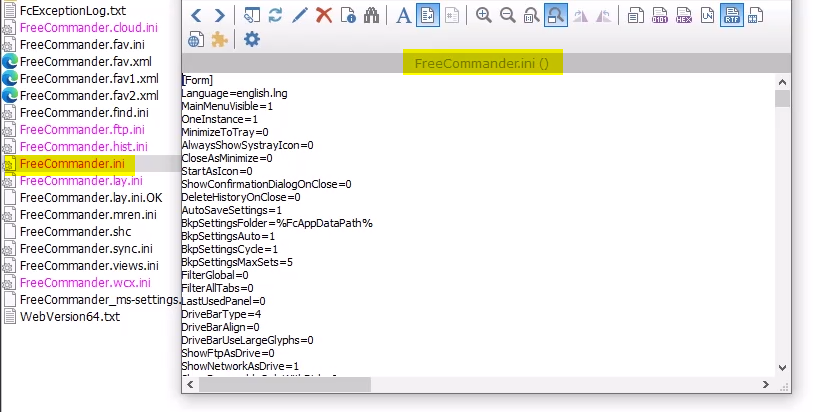The image size is (820, 412).
Task: Select FreeCommander.fav.ini file
Action: click(x=82, y=44)
